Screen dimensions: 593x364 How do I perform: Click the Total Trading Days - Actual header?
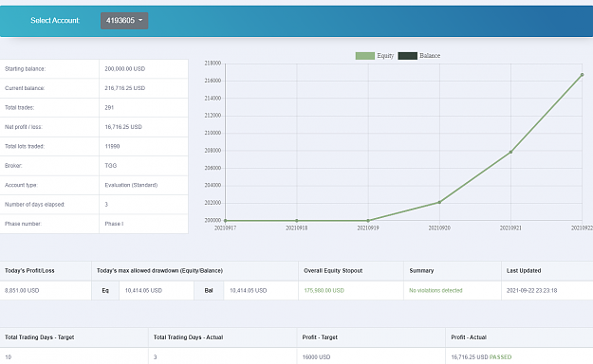[x=189, y=337]
